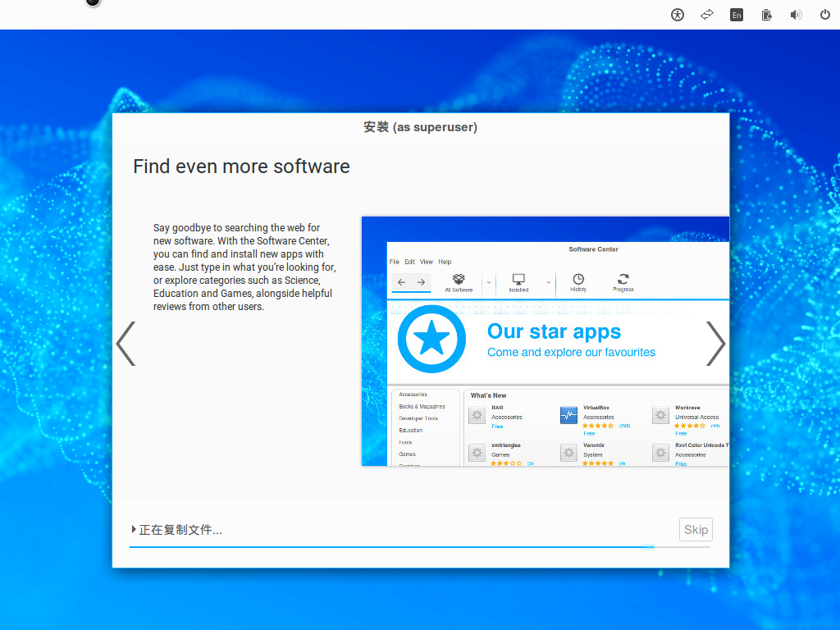Open the volume speaker icon
The width and height of the screenshot is (840, 630).
tap(796, 15)
